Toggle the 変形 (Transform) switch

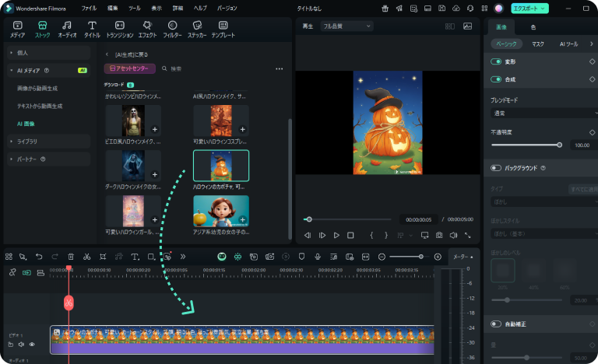[x=496, y=61]
